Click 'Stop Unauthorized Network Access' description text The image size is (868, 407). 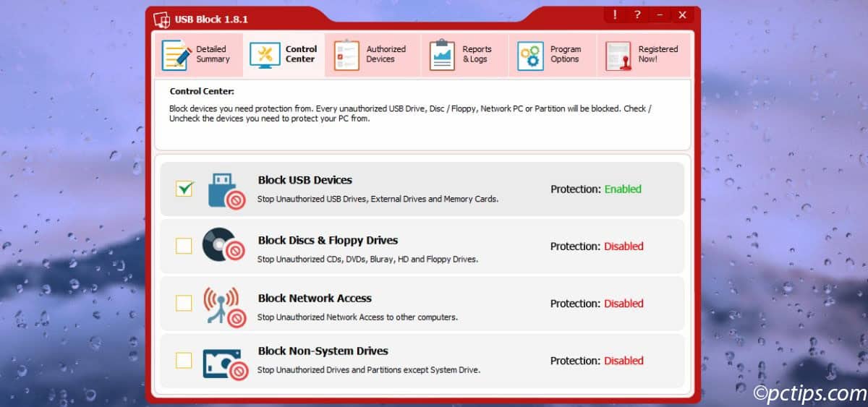[x=358, y=317]
